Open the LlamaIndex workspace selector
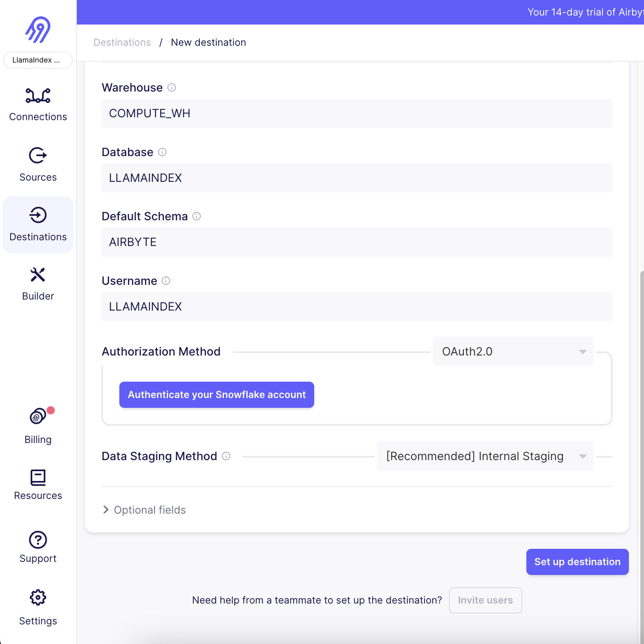The image size is (644, 644). pyautogui.click(x=38, y=60)
